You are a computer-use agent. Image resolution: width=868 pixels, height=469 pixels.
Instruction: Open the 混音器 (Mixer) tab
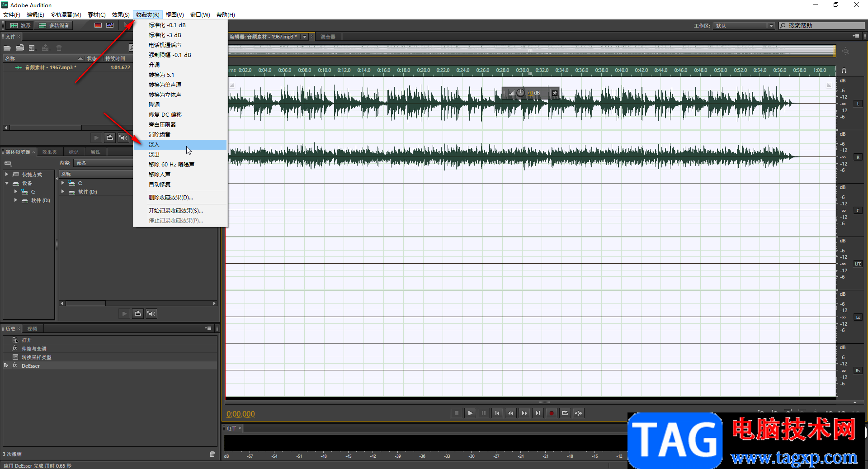[x=328, y=37]
